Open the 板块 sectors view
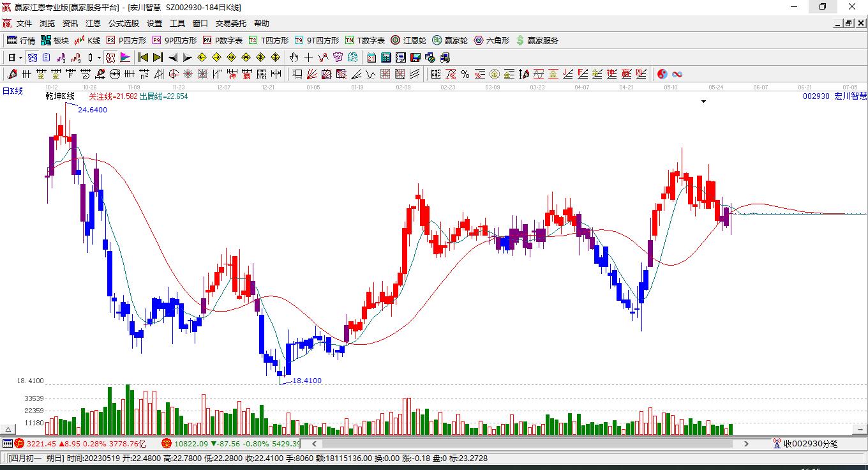The image size is (868, 470). click(x=55, y=40)
